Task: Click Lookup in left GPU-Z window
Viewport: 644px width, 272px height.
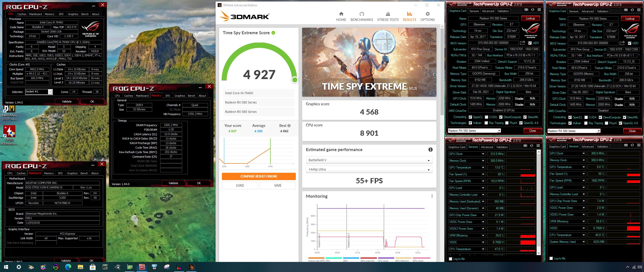Action: click(530, 18)
